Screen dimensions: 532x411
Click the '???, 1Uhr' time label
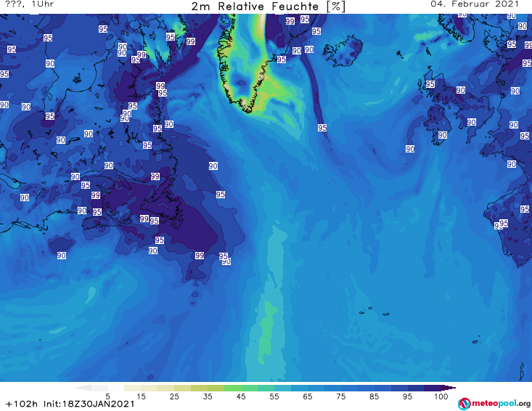(30, 4)
